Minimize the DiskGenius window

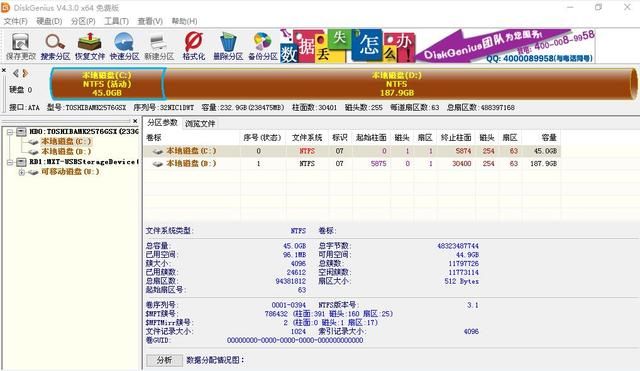point(570,7)
